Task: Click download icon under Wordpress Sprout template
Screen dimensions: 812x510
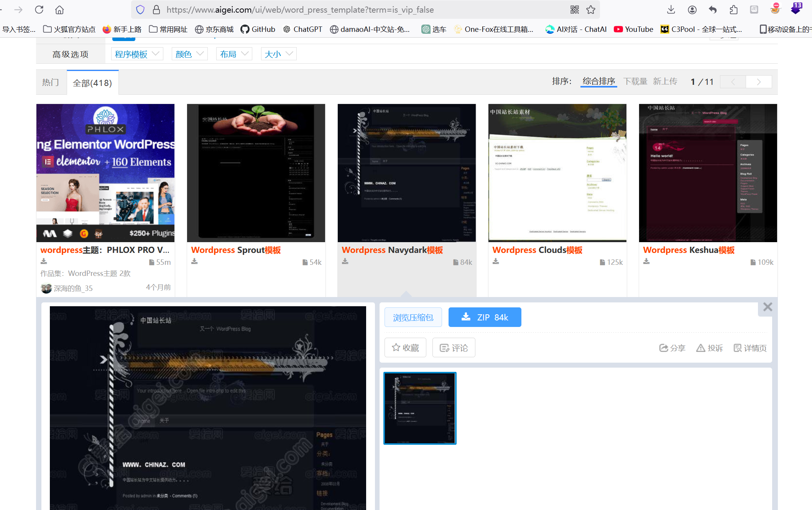Action: tap(194, 261)
